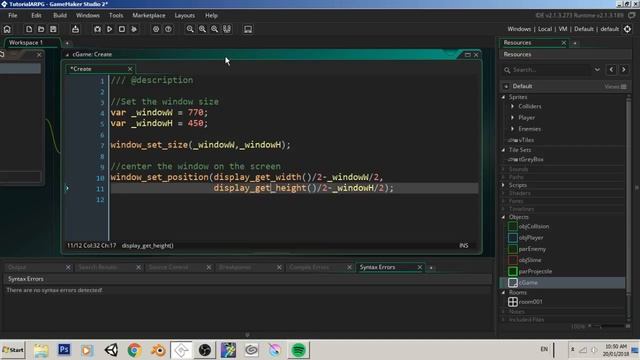Screen dimensions: 640x360
Task: Open the search options dropdown
Action: (597, 70)
